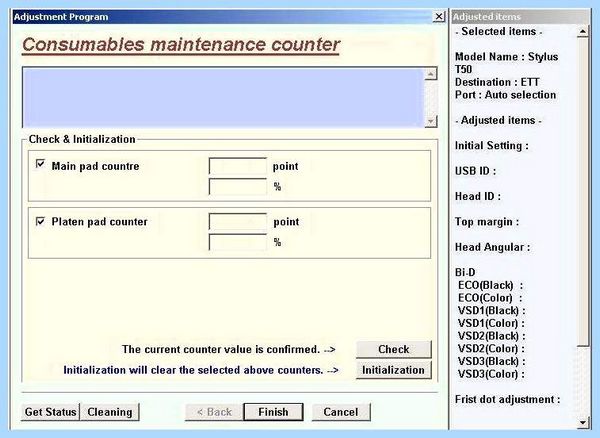Click 'Consumables maintenance counter' heading

click(181, 44)
